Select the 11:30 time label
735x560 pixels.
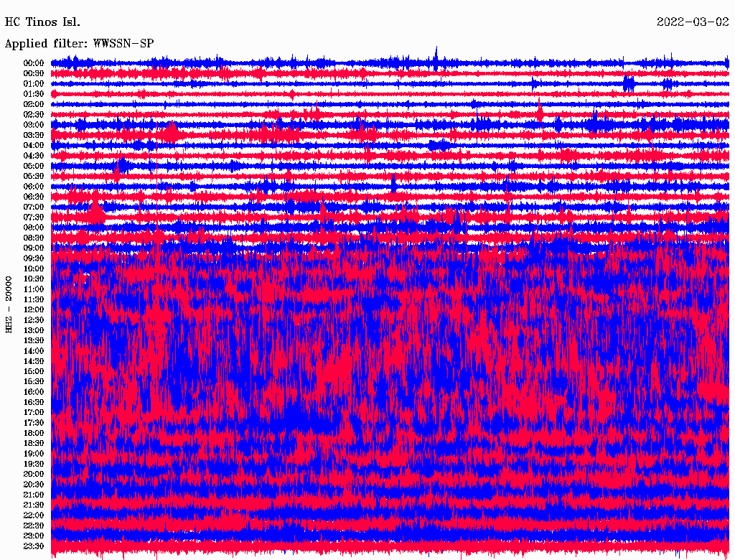34,299
